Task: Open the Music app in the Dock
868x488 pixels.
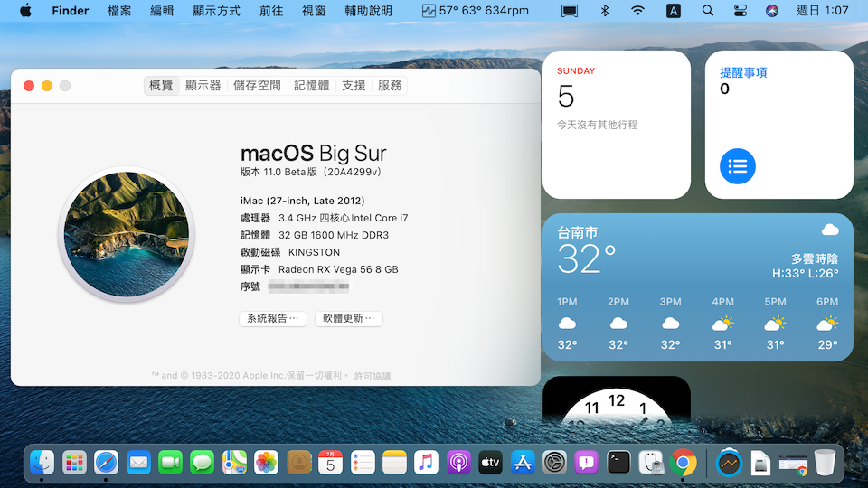Action: pyautogui.click(x=426, y=463)
